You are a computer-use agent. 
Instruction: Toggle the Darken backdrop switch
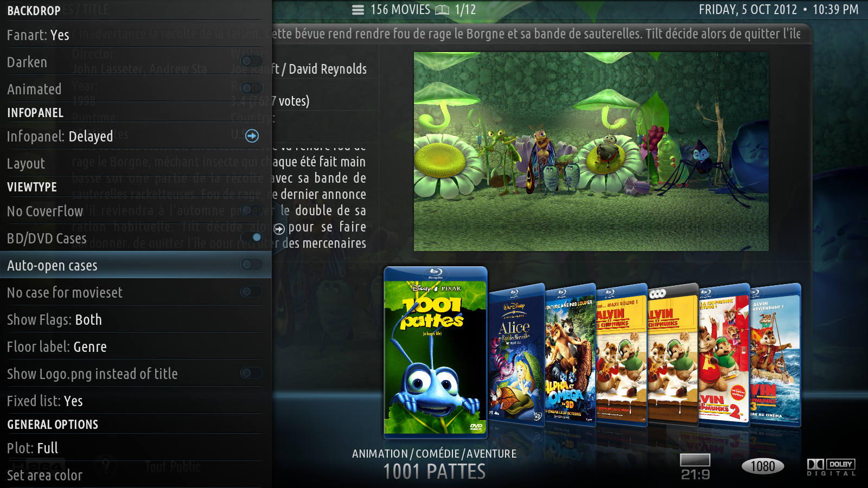(251, 61)
